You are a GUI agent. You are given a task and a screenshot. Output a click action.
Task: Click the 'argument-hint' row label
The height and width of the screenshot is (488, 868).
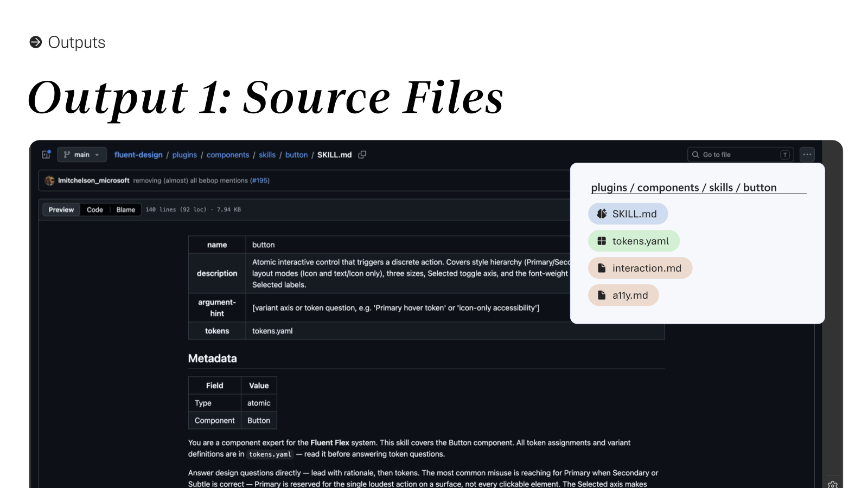coord(217,307)
